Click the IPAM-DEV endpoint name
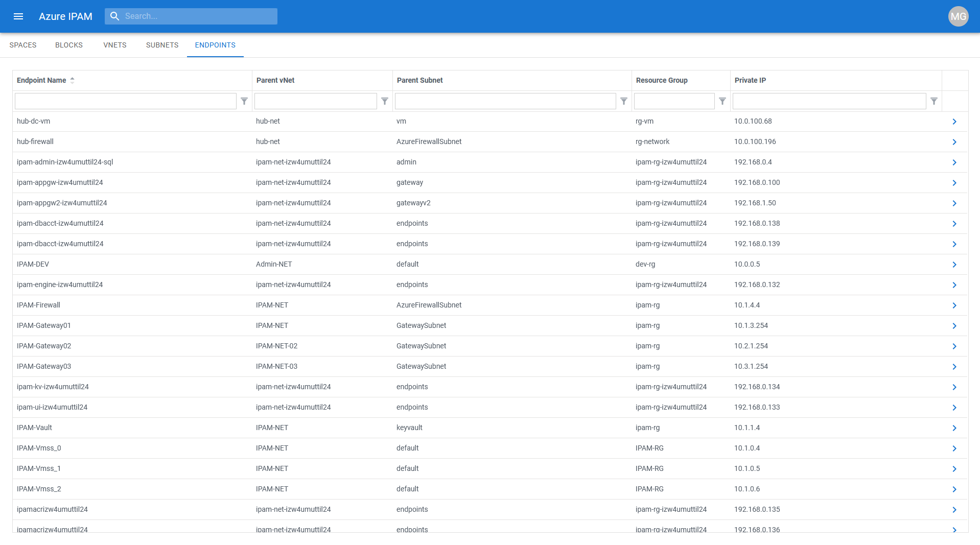 [33, 264]
